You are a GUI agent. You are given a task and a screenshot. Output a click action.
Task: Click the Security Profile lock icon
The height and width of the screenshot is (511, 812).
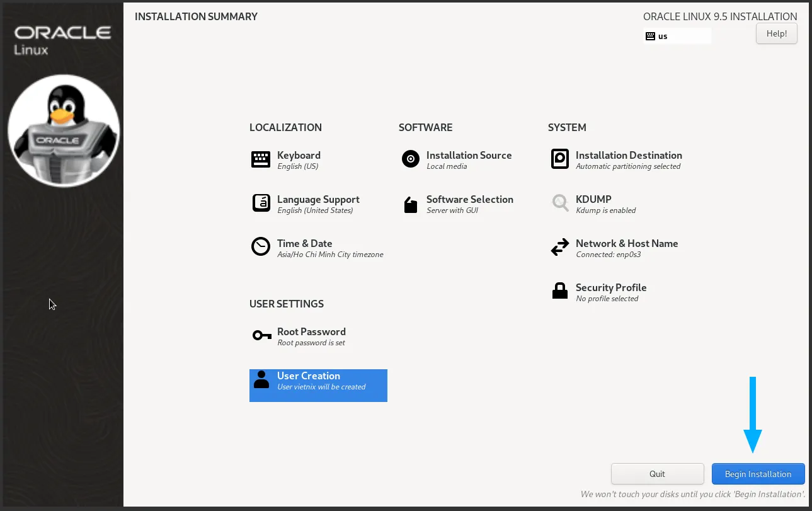click(559, 291)
